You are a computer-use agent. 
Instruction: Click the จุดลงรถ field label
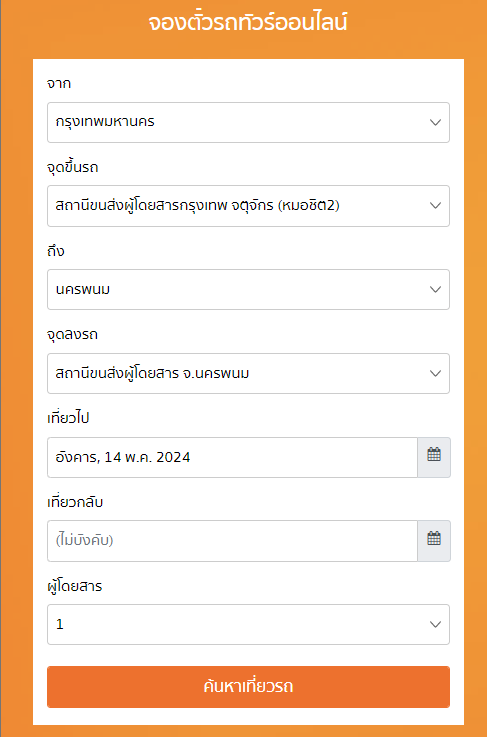pos(72,335)
